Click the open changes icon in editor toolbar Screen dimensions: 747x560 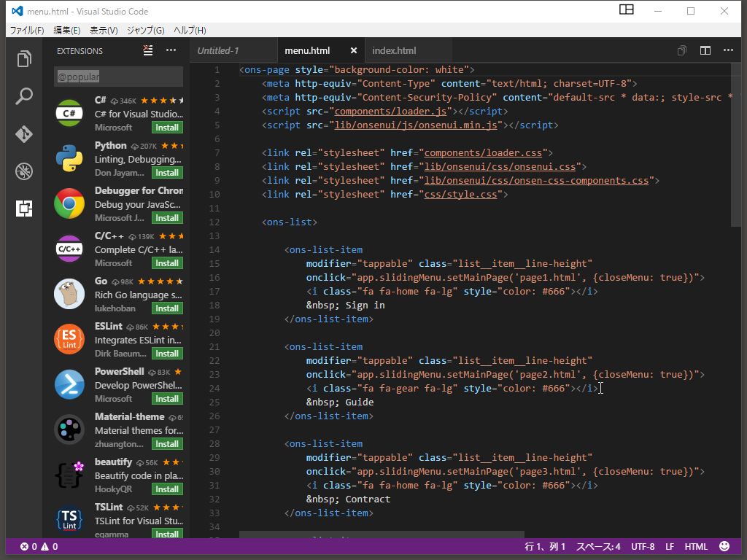pos(682,50)
